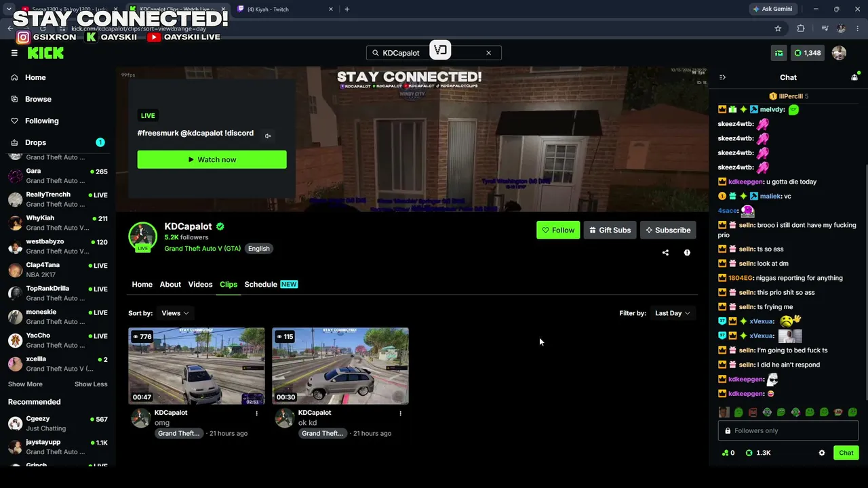Open browser extensions puzzle icon
Image resolution: width=868 pixels, height=488 pixels.
(x=801, y=28)
